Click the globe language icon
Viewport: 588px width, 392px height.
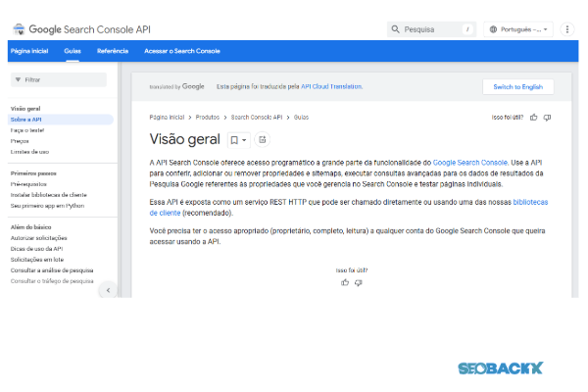tap(493, 29)
